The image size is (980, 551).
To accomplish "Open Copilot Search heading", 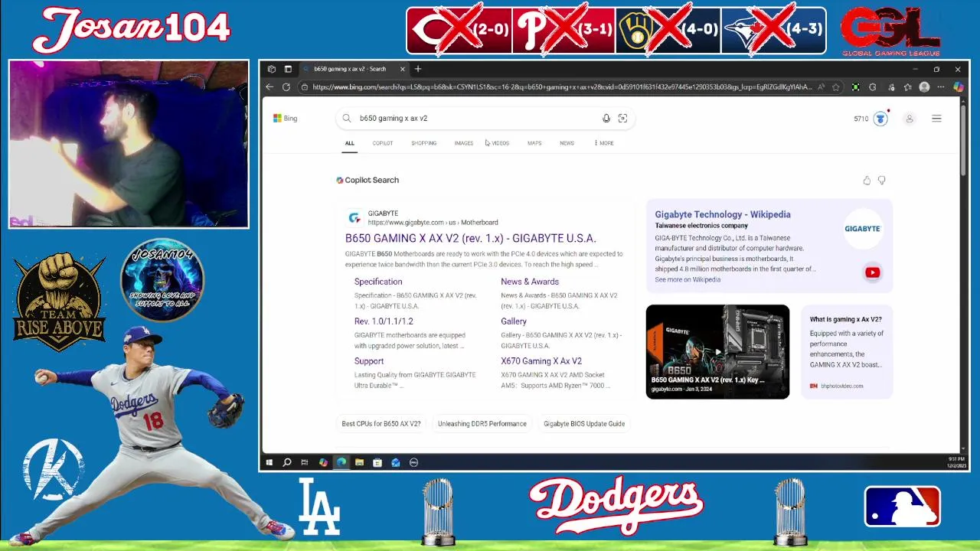I will pos(367,180).
